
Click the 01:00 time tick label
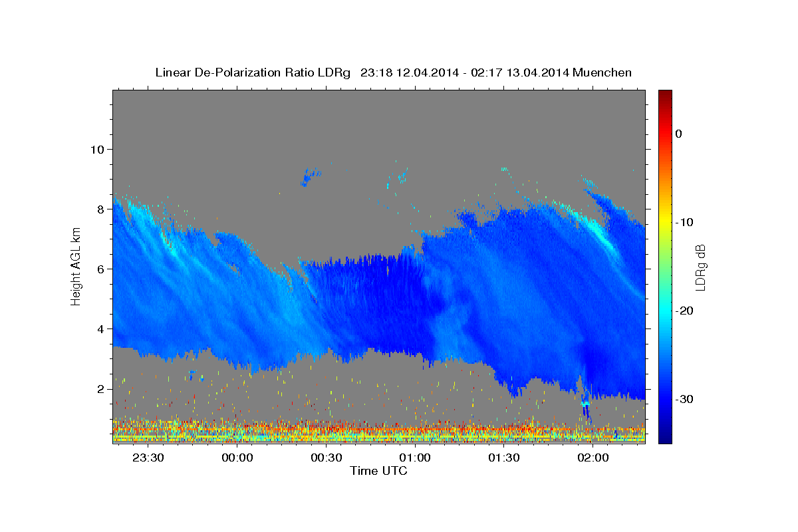tap(415, 458)
